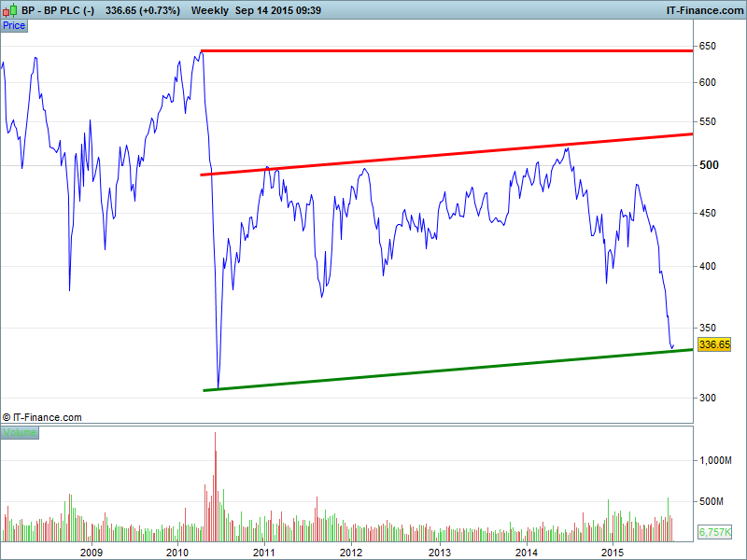Screen dimensions: 747x560
Task: Click the bold 500 price axis label
Action: pos(709,165)
